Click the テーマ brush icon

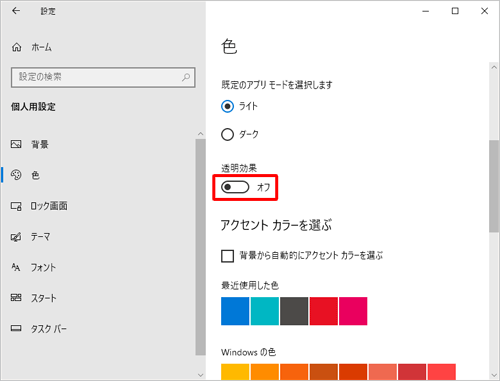tap(16, 237)
